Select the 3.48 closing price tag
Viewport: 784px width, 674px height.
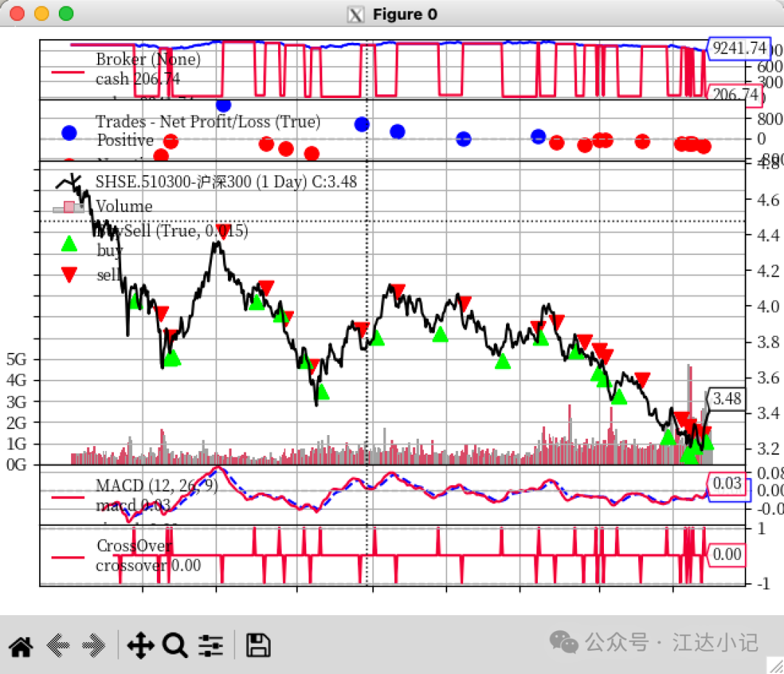[x=727, y=399]
